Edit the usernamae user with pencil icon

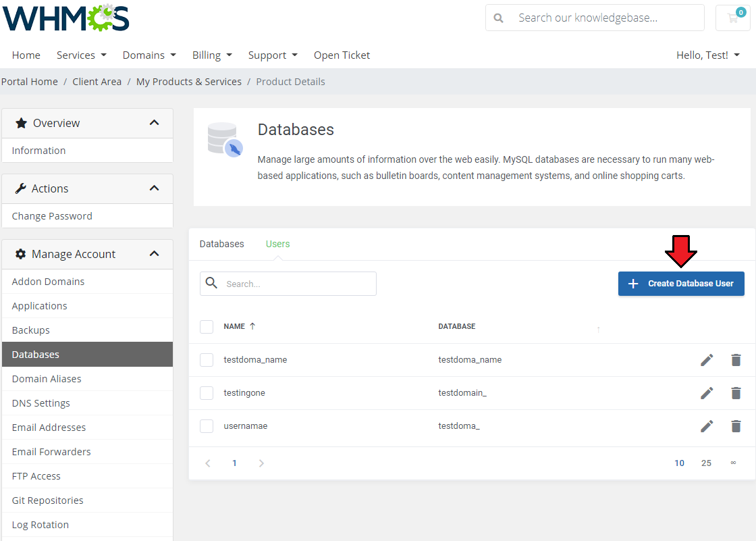[707, 426]
